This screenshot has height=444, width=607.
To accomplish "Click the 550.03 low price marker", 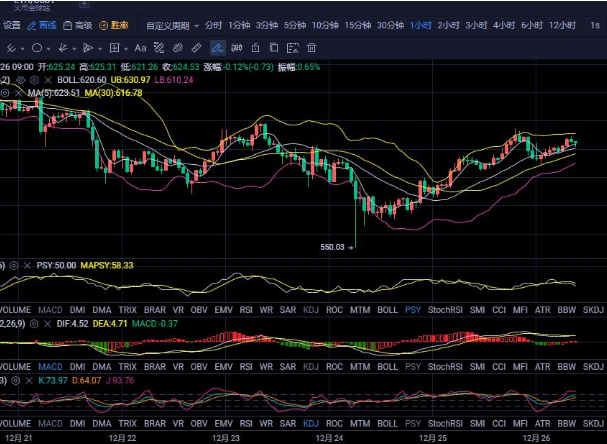I will [x=332, y=246].
